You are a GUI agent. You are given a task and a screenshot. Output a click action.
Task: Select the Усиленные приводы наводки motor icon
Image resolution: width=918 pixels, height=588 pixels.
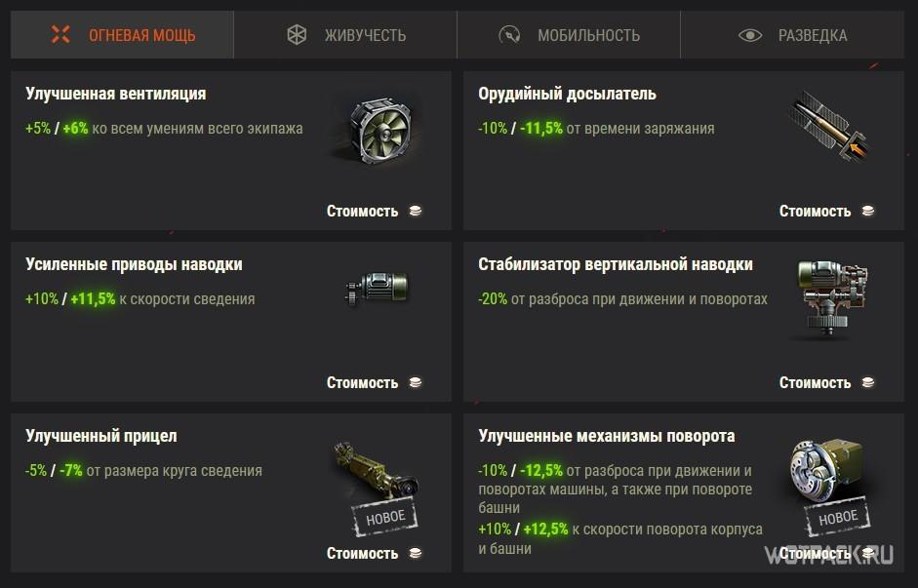(x=377, y=288)
